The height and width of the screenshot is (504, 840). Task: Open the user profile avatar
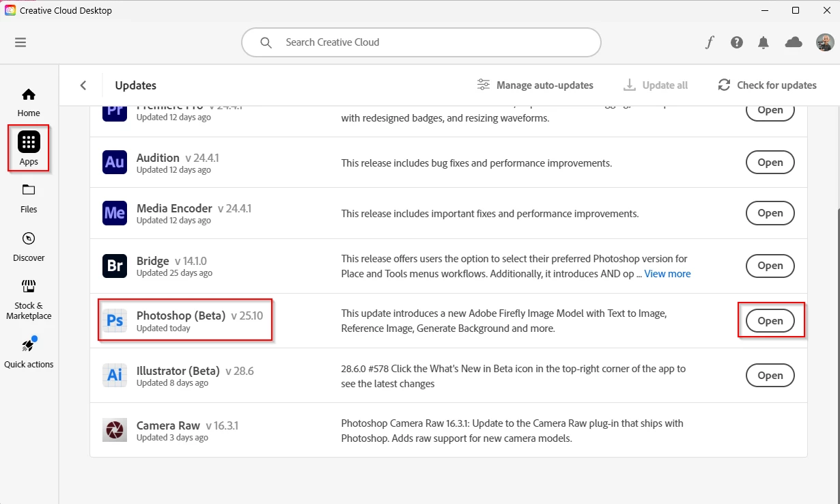[825, 42]
